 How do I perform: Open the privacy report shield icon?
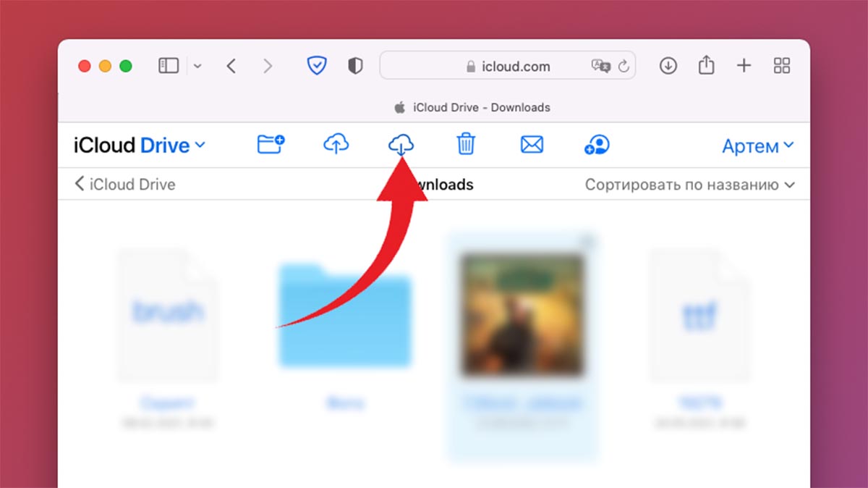pos(354,66)
